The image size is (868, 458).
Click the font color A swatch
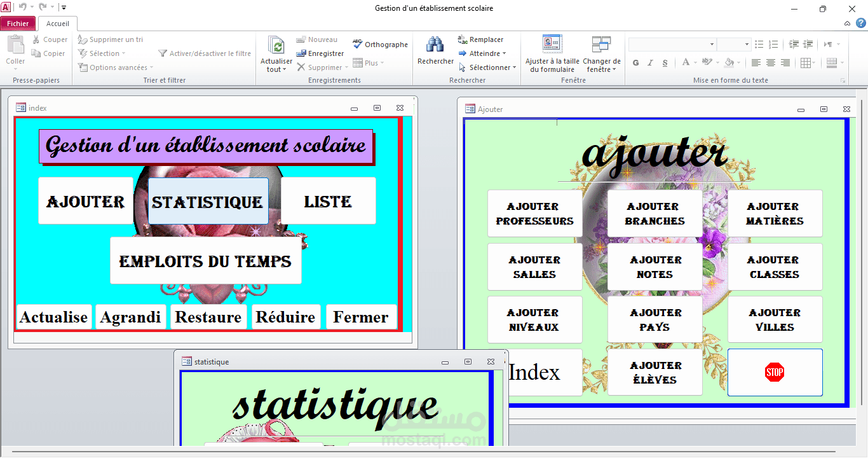tap(686, 63)
